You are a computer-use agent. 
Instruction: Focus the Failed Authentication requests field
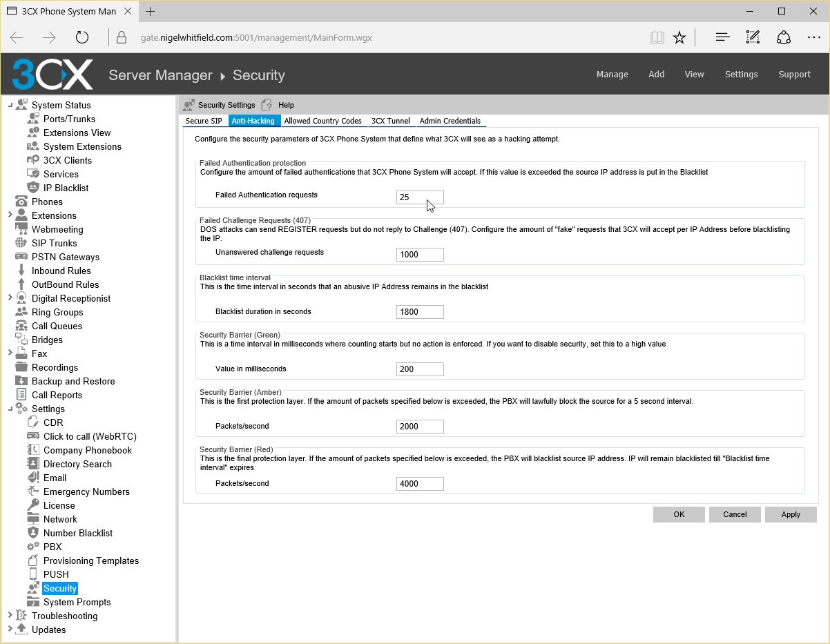[x=421, y=197]
